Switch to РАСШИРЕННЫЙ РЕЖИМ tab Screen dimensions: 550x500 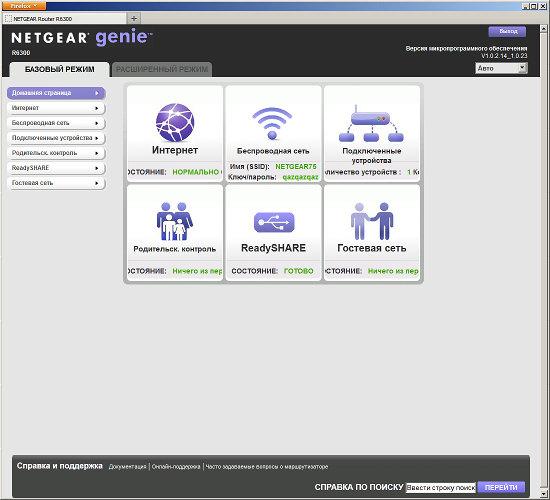coord(162,69)
